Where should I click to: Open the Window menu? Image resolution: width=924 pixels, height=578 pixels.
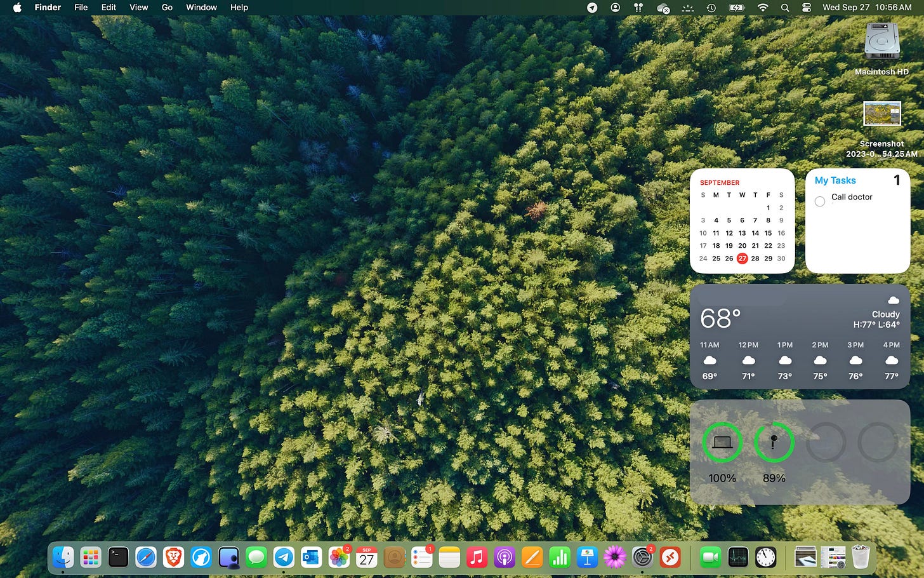201,8
